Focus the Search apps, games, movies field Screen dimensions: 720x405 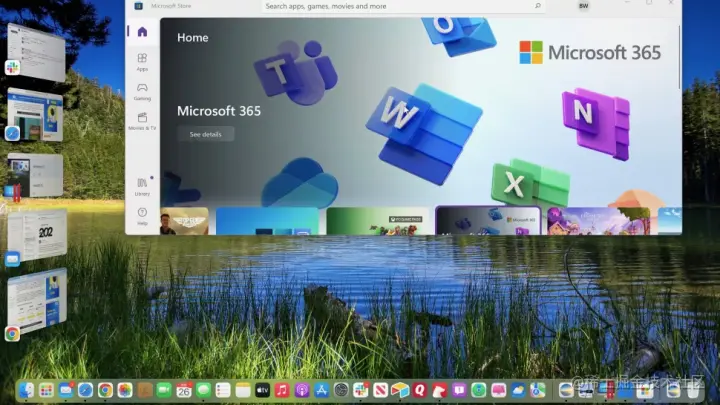404,6
